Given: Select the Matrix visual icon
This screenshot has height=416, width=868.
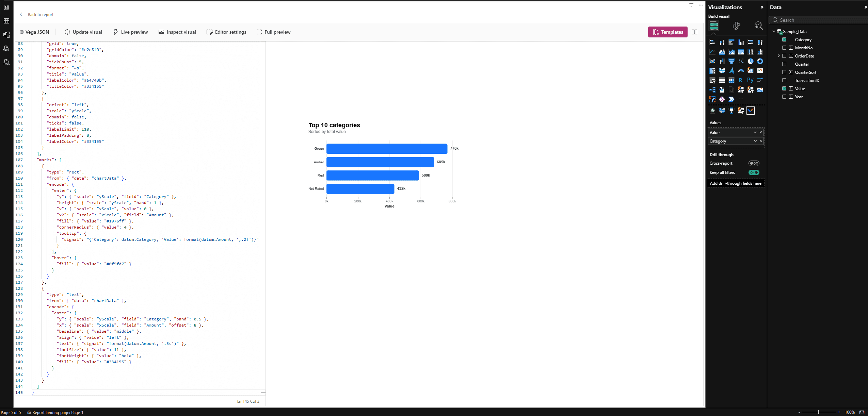Looking at the screenshot, I should (732, 80).
